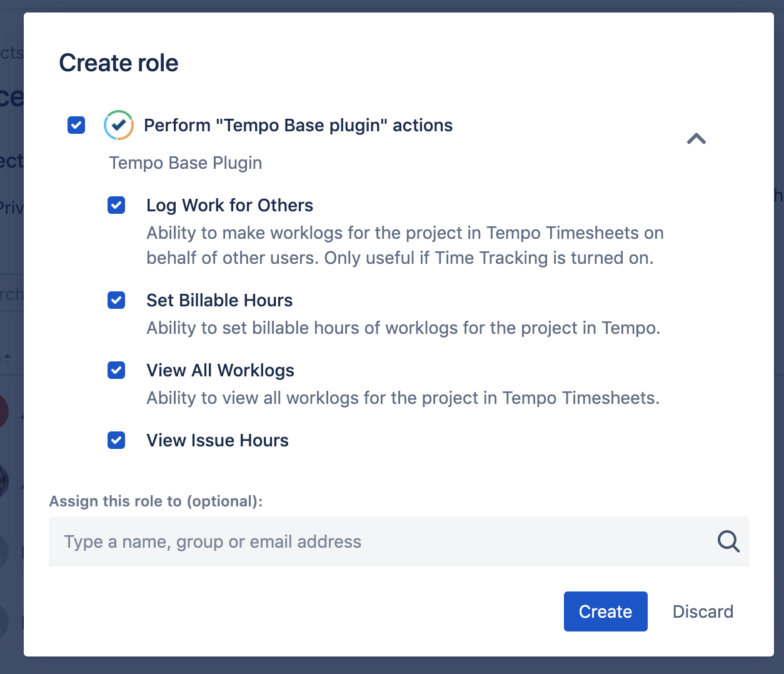Focus the name, group or email field
Viewport: 784px width, 674px height.
point(399,541)
